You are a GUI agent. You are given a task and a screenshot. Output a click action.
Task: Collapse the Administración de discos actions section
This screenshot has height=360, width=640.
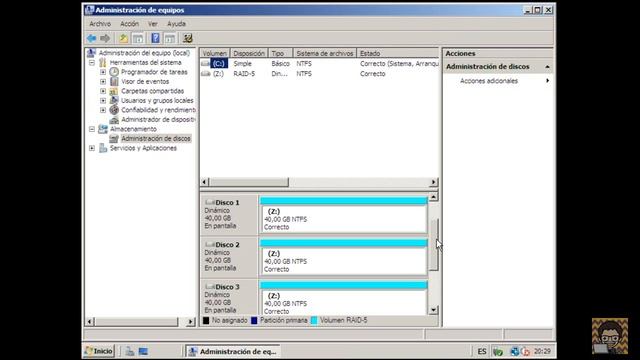[547, 67]
